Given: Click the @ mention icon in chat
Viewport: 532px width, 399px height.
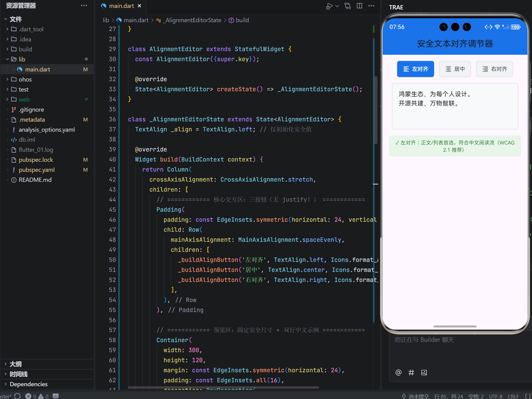Looking at the screenshot, I should [399, 373].
